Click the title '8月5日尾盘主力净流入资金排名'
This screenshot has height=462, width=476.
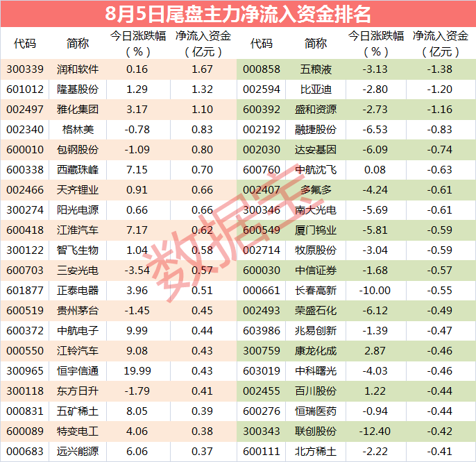coord(238,14)
